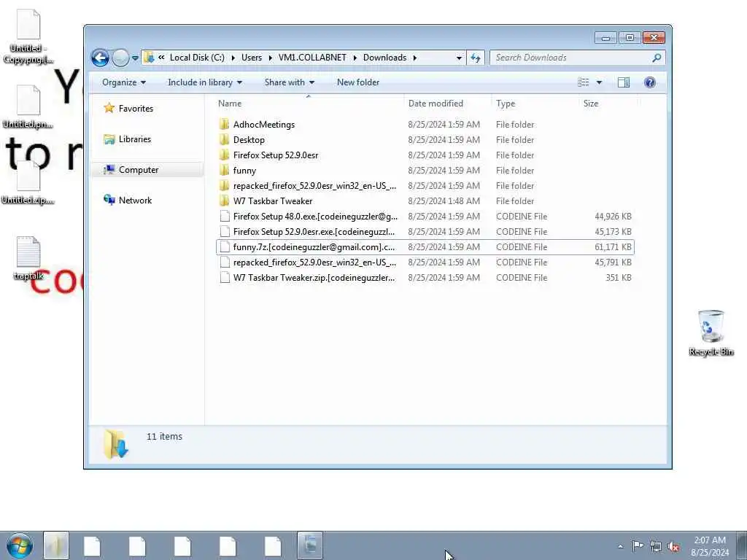Click the search magnifier icon
This screenshot has width=747, height=560.
(x=657, y=58)
